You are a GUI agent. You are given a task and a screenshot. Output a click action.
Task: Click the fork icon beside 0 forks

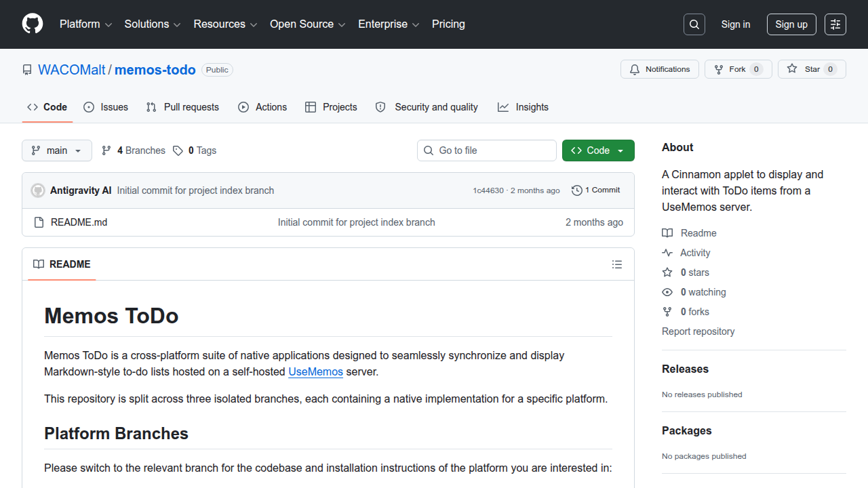[x=667, y=312]
